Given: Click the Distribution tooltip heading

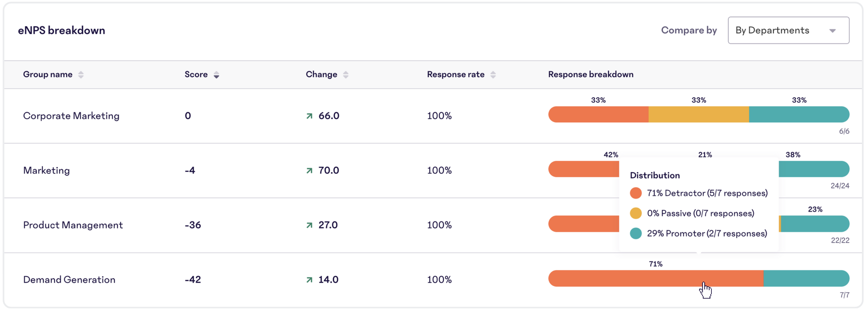Looking at the screenshot, I should click(655, 176).
